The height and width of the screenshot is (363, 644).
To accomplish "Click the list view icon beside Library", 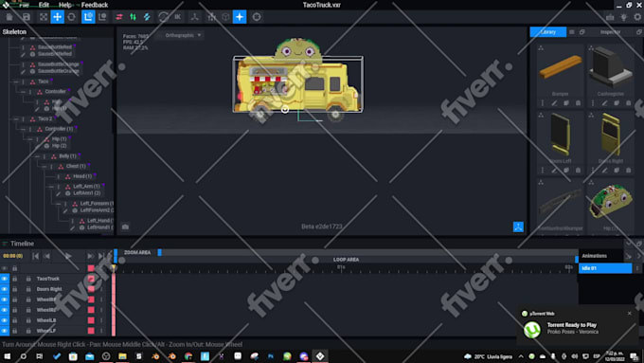I will (x=572, y=31).
